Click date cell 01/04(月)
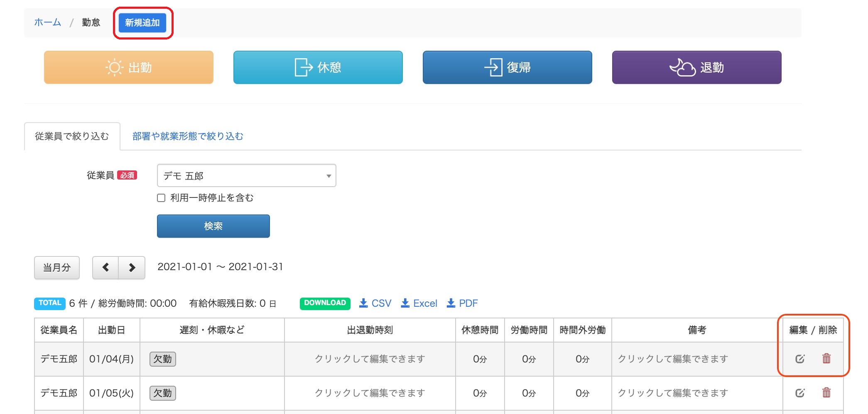 pos(112,359)
